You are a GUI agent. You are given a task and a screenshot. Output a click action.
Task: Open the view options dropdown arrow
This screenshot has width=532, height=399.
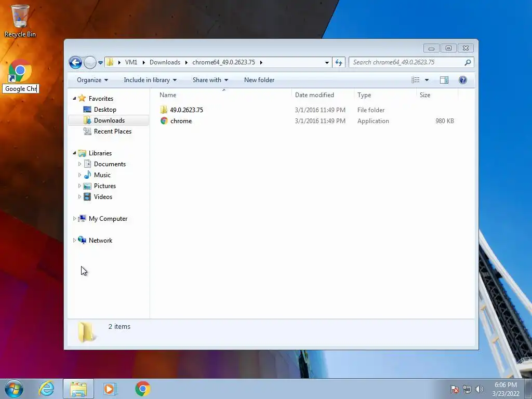point(427,80)
